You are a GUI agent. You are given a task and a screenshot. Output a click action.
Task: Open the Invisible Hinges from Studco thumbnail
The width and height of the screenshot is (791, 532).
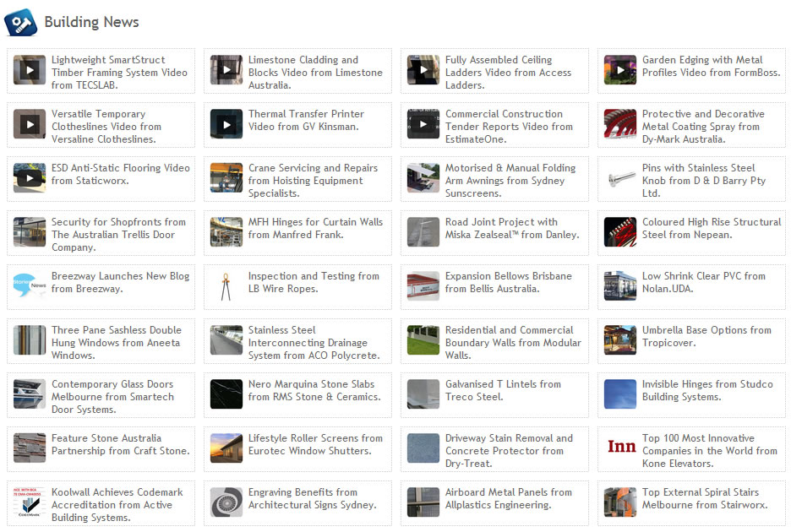[x=620, y=394]
